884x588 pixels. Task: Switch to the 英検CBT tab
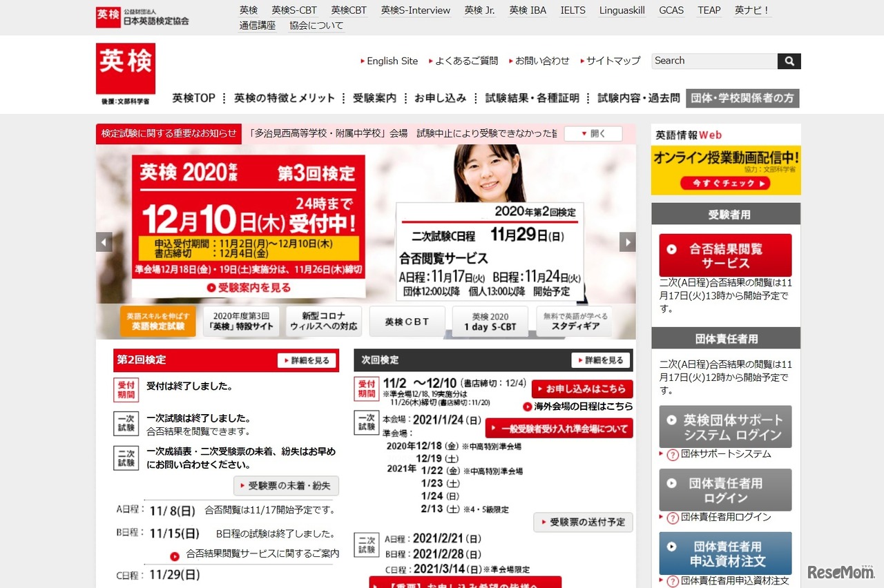point(407,321)
